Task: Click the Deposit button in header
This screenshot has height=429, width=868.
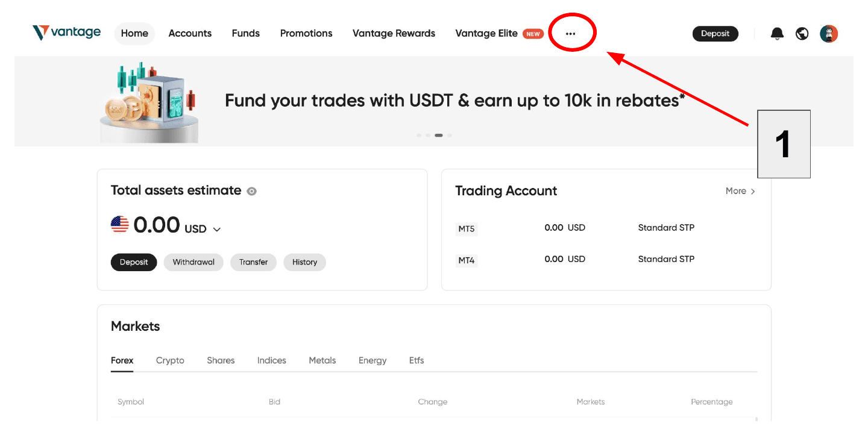Action: pyautogui.click(x=715, y=34)
